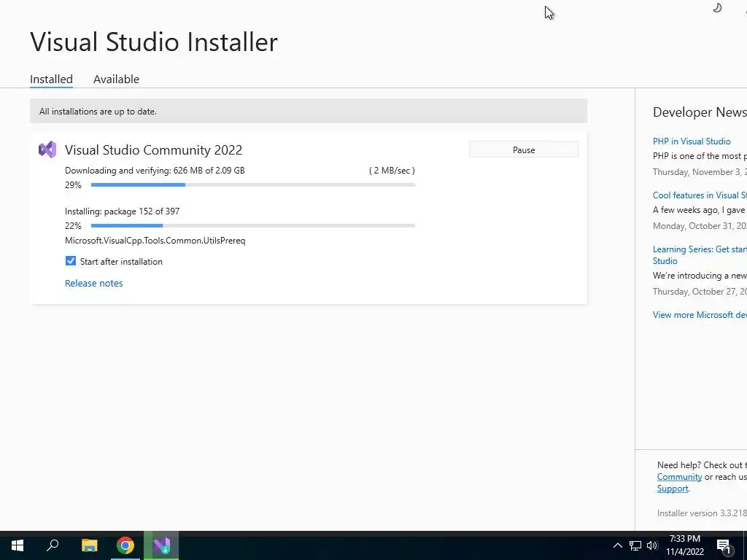Click 'Installing: package 152 of 397' text
747x560 pixels.
point(122,211)
